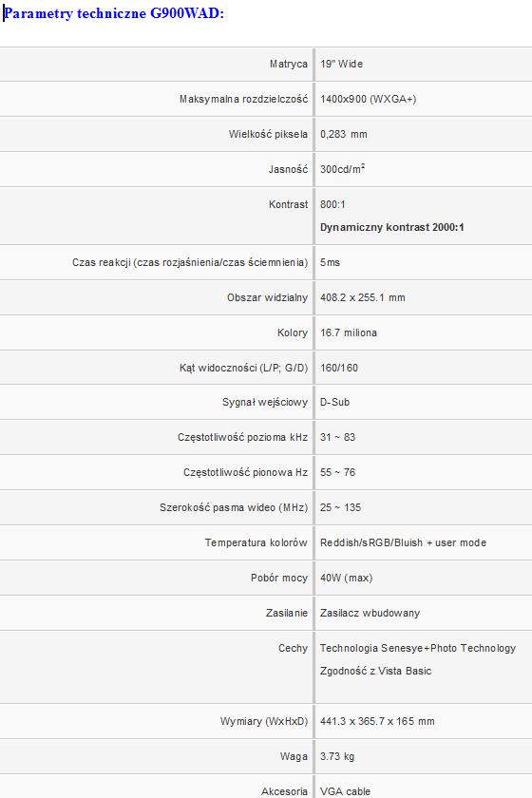
Task: Click the Kąt widoczności label
Action: coord(244,368)
